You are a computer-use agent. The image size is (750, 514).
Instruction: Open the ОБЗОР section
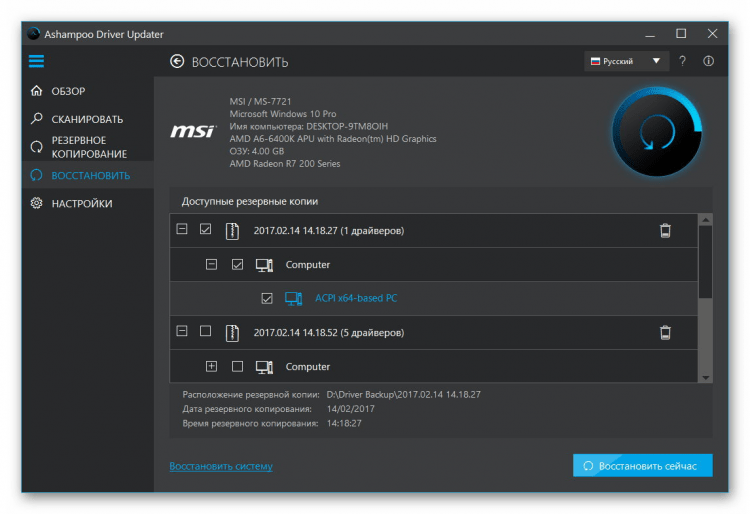point(68,91)
